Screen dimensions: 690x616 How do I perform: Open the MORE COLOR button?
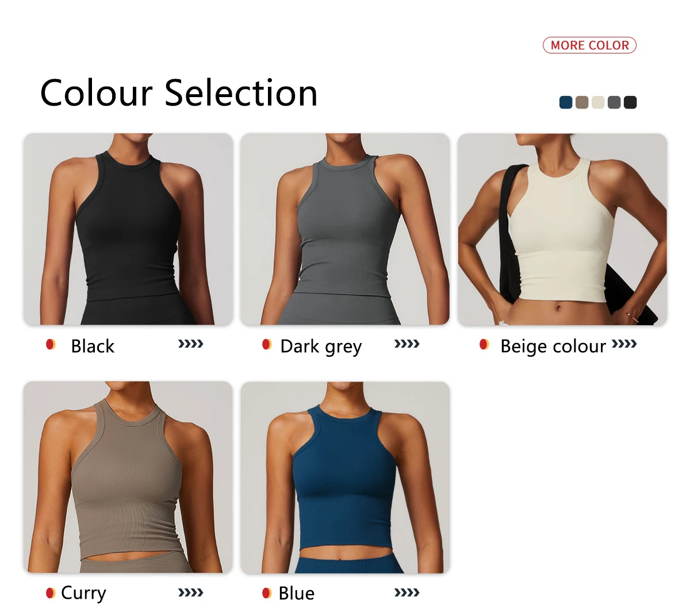click(589, 45)
